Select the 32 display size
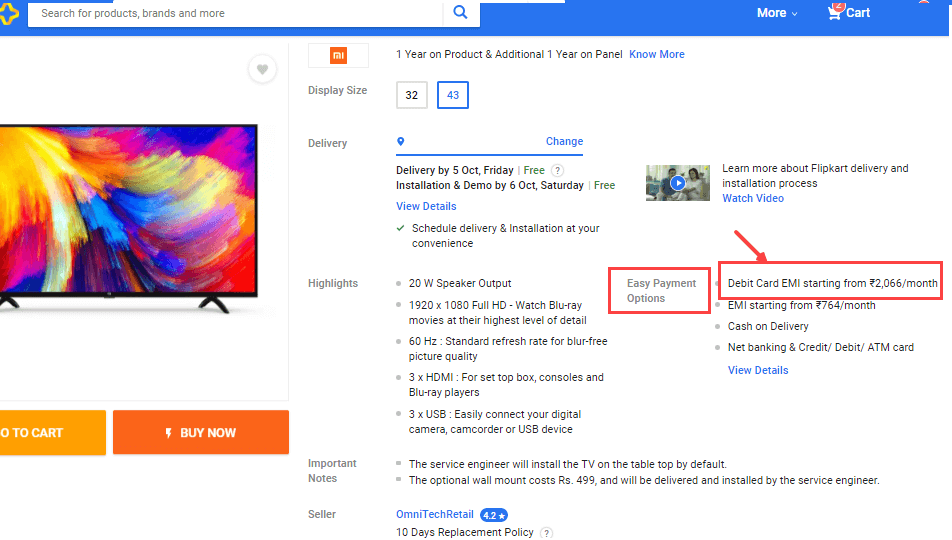 click(x=412, y=95)
